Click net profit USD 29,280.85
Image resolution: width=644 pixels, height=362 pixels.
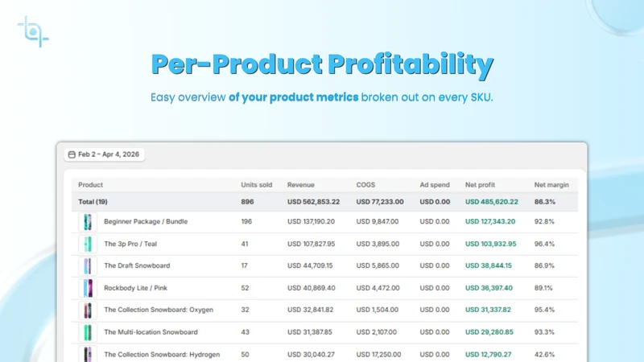tap(489, 332)
